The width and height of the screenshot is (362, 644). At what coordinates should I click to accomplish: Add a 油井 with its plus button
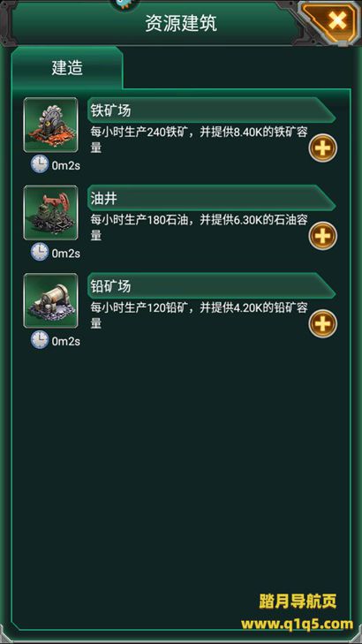point(323,236)
